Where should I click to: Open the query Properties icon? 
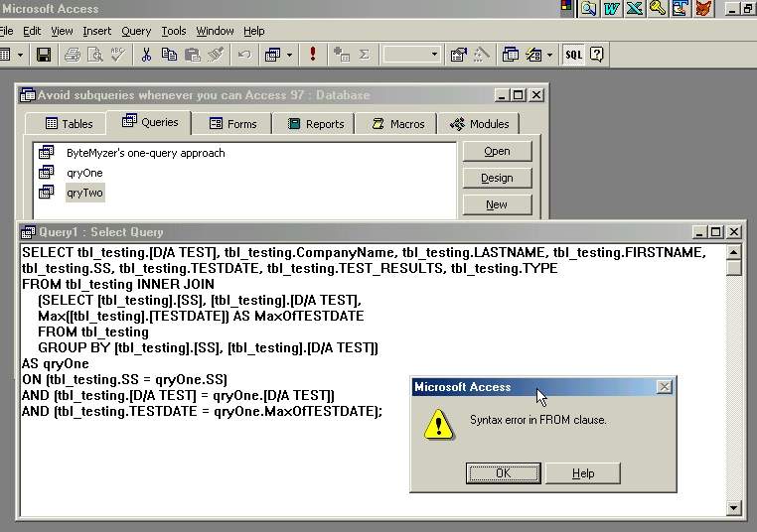[x=458, y=55]
